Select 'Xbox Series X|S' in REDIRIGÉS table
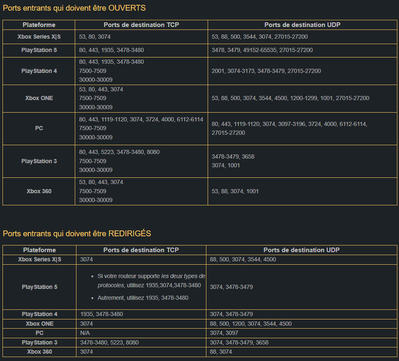This screenshot has width=399, height=361. [39, 259]
